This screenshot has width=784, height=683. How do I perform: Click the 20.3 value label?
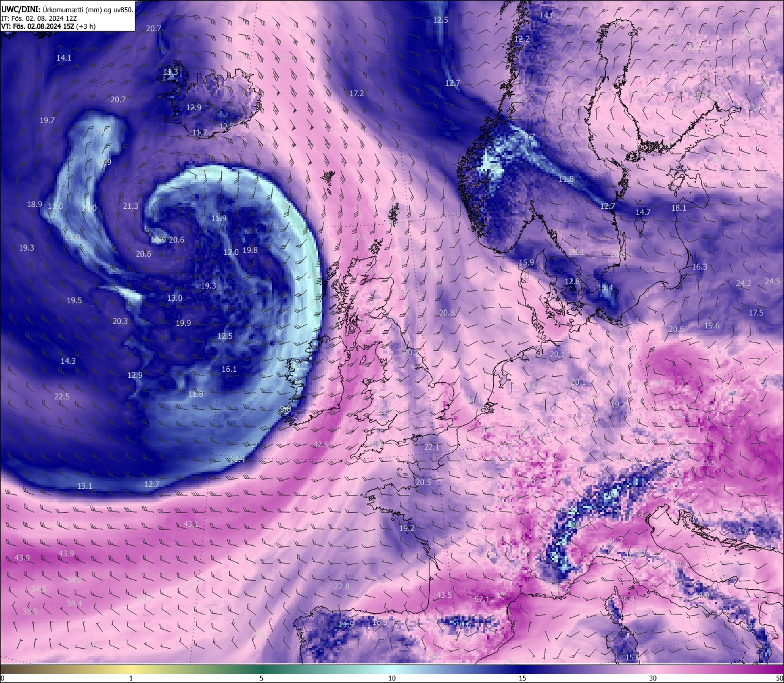[x=120, y=322]
